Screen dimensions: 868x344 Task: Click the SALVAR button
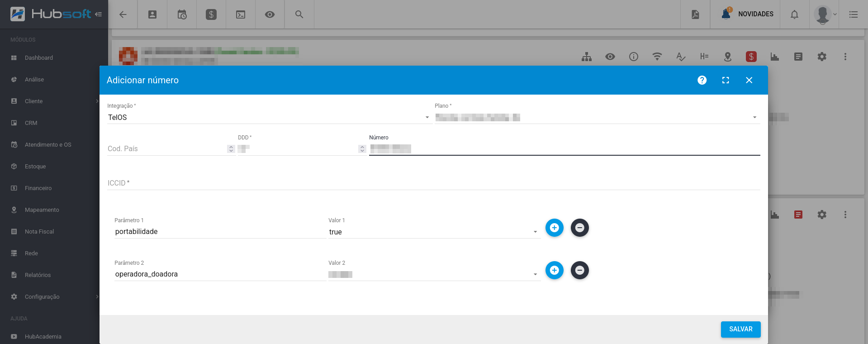(740, 329)
